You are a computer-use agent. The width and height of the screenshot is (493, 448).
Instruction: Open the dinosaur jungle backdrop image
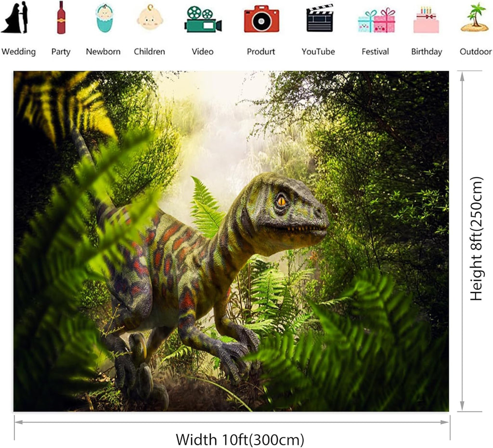231,241
